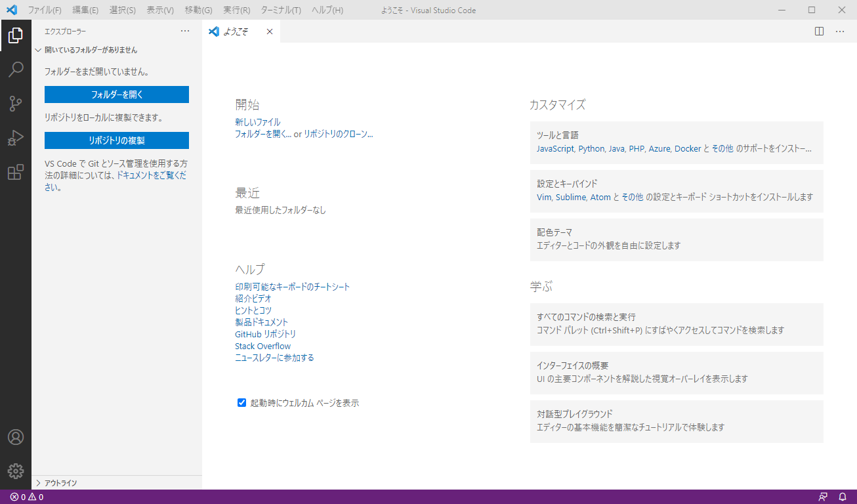Click フォルダーを開く... link under 開始
The image size is (857, 504).
(x=263, y=134)
